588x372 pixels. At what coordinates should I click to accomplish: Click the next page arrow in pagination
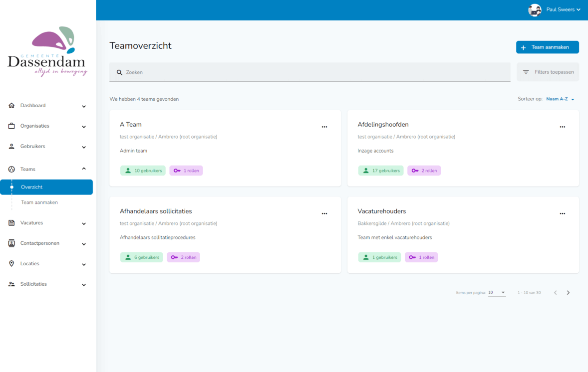pos(568,293)
